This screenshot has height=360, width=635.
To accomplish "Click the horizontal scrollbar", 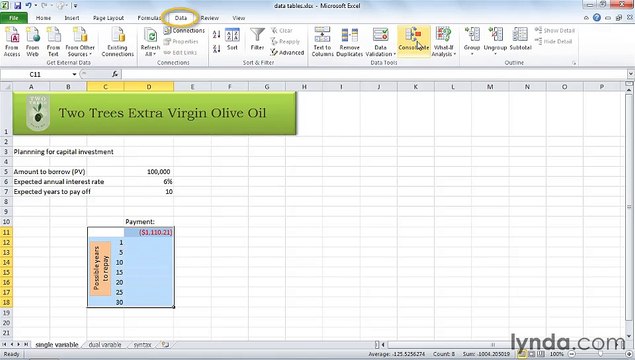I will (x=493, y=345).
